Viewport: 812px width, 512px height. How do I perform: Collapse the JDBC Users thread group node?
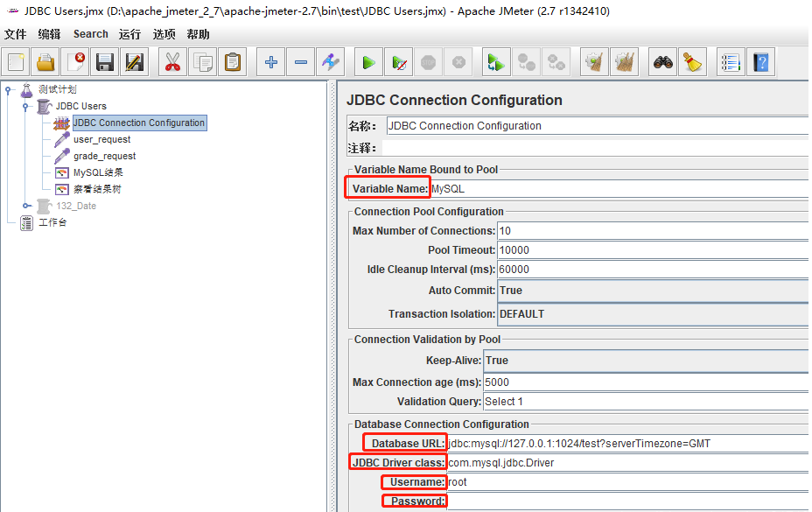(27, 106)
